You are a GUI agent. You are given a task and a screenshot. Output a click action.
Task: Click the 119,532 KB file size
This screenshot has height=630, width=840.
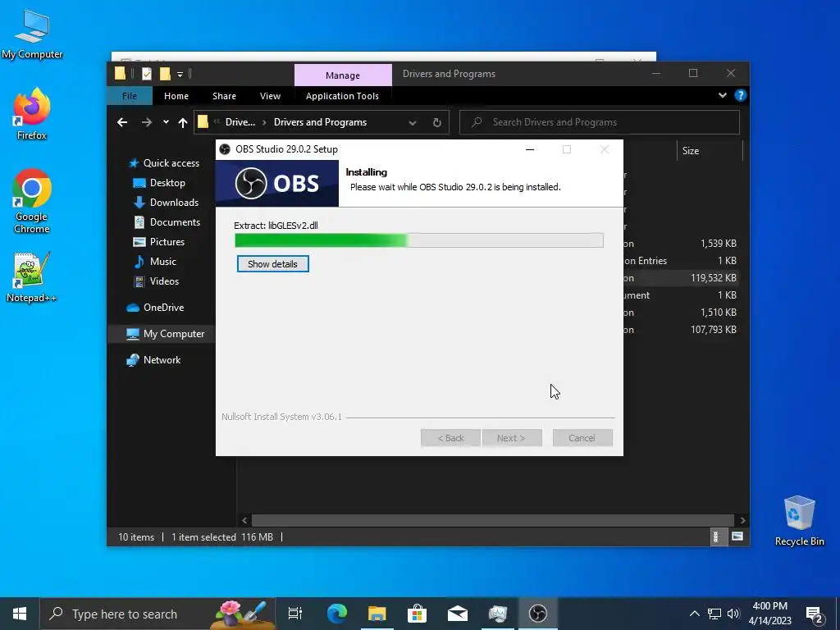[713, 278]
